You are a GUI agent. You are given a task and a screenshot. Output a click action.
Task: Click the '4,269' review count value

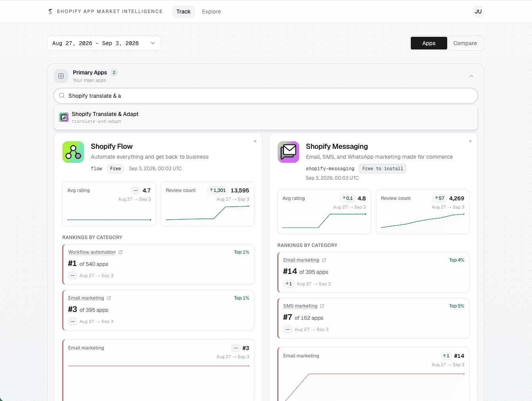457,198
